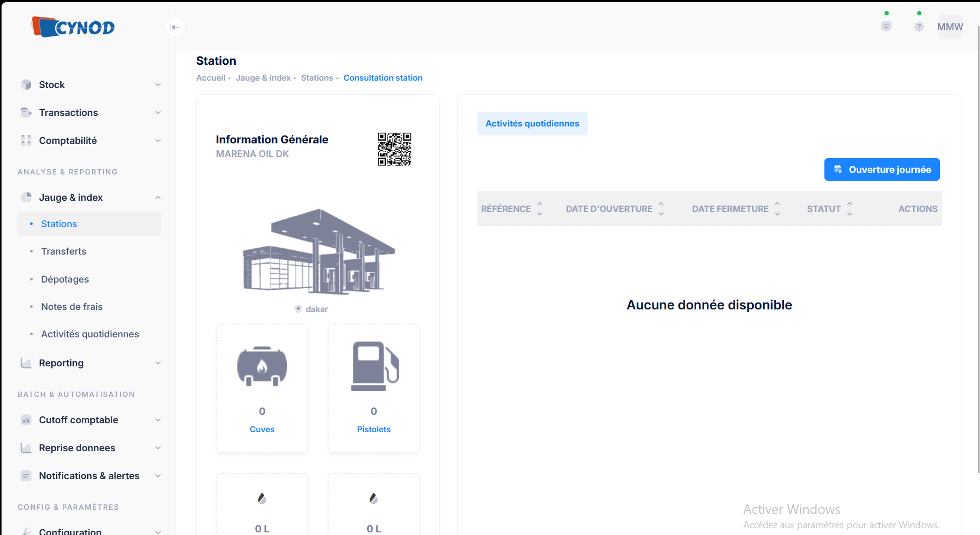Expand the Reporting menu
This screenshot has width=980, height=535.
[x=90, y=363]
